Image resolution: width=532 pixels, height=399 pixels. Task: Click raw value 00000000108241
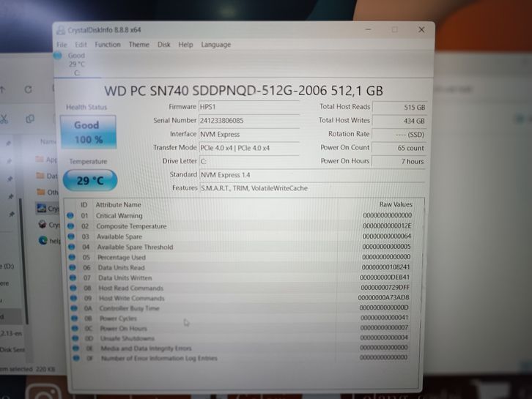[x=385, y=267]
